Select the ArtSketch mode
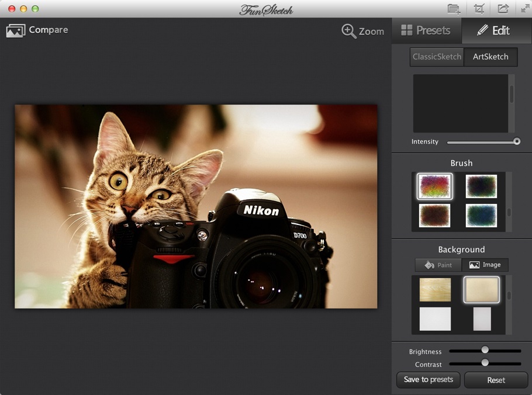Image resolution: width=532 pixels, height=395 pixels. [x=490, y=57]
